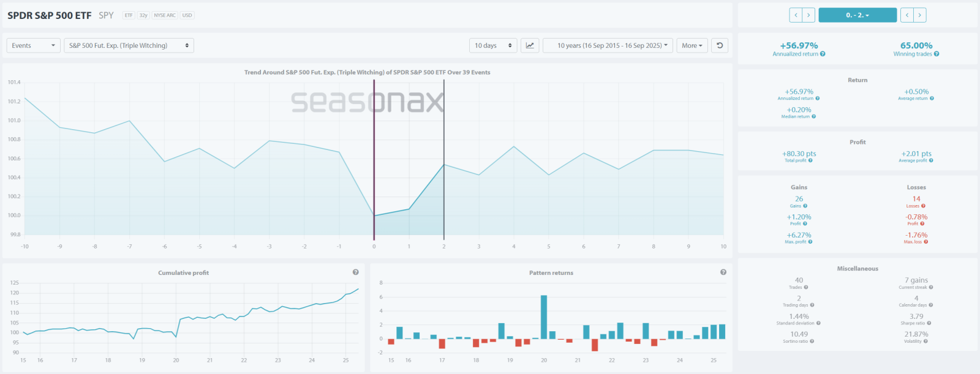Click the reset/undo arrow icon button
Viewport: 980px width, 374px height.
pyautogui.click(x=720, y=45)
